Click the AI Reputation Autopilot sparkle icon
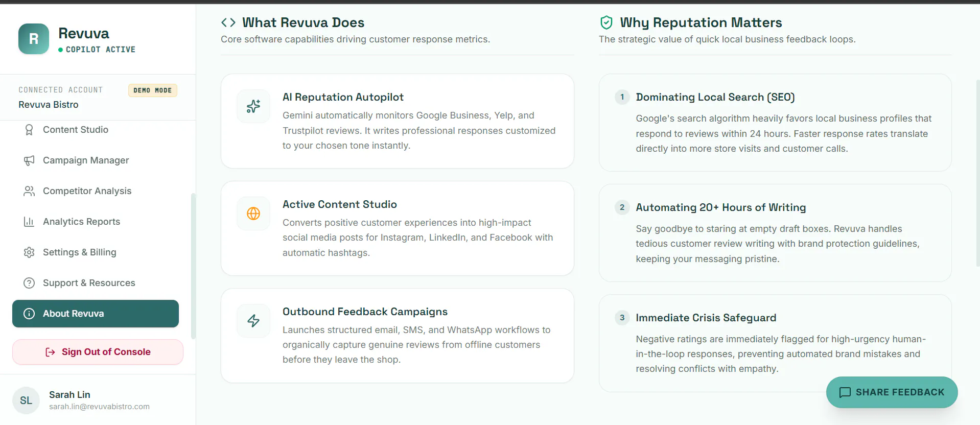The height and width of the screenshot is (425, 980). (253, 106)
